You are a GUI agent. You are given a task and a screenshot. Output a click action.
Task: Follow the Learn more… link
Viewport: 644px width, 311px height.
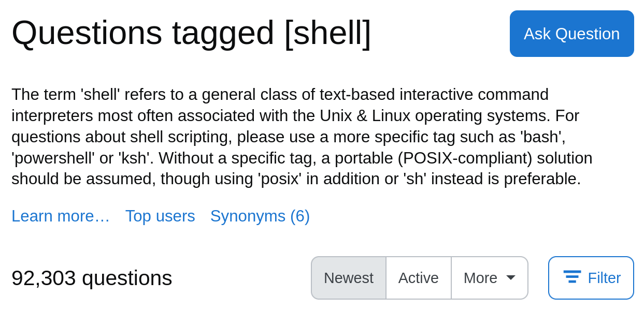(x=61, y=216)
